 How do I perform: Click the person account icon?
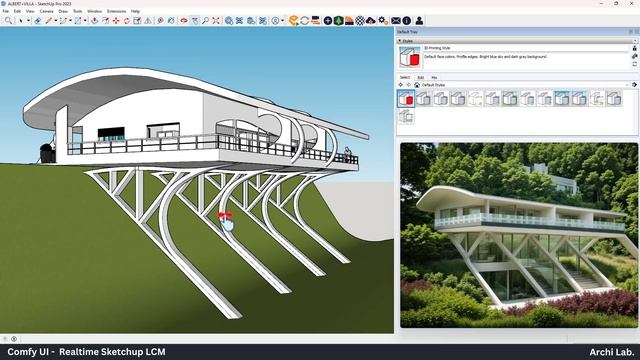pos(419,20)
